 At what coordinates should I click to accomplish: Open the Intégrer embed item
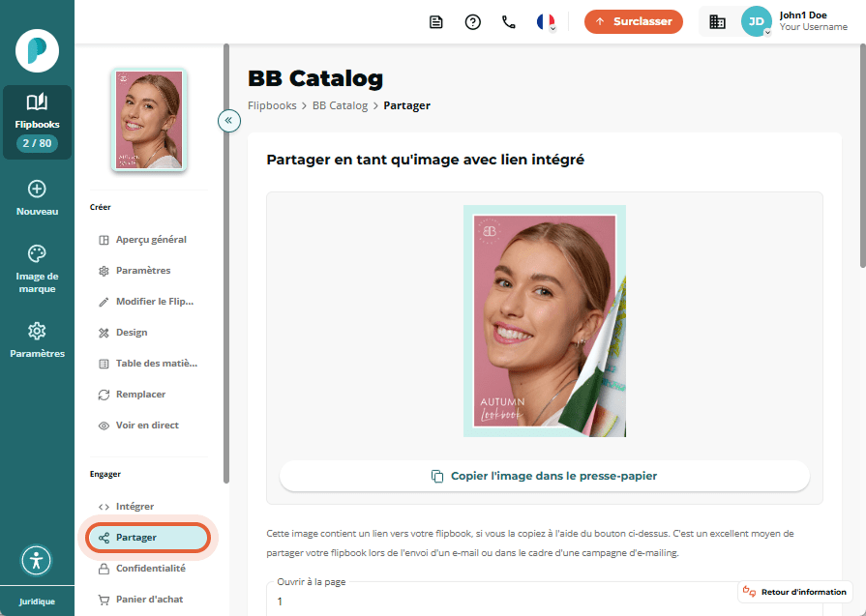[148, 506]
